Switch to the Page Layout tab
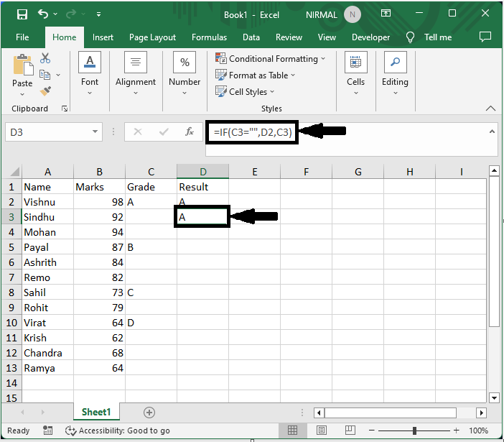Image resolution: width=504 pixels, height=442 pixels. click(152, 37)
